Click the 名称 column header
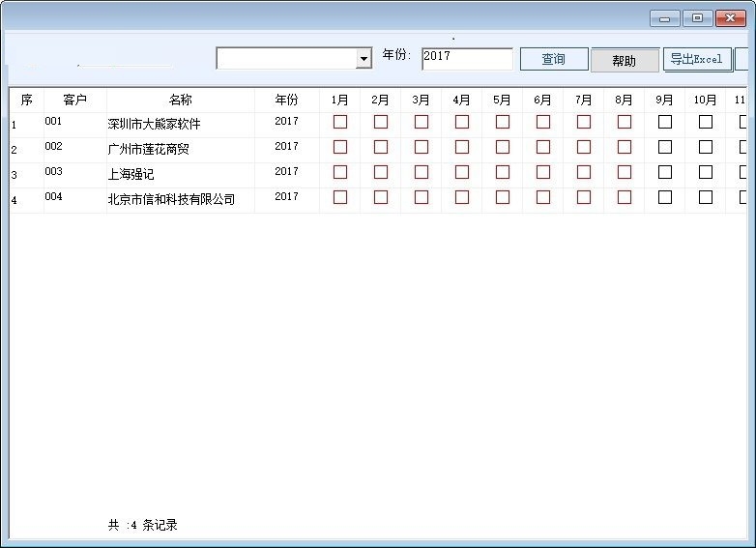756x548 pixels. (x=181, y=101)
